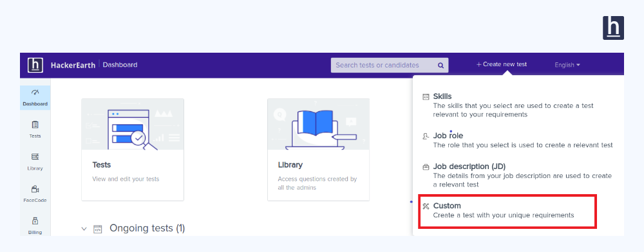Viewport: 644px width, 252px height.
Task: Click the Skills option description text
Action: (x=513, y=110)
